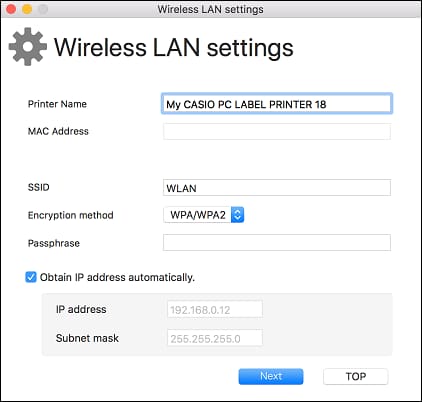Screen dimensions: 422x402
Task: Click the MAC Address field
Action: (277, 131)
